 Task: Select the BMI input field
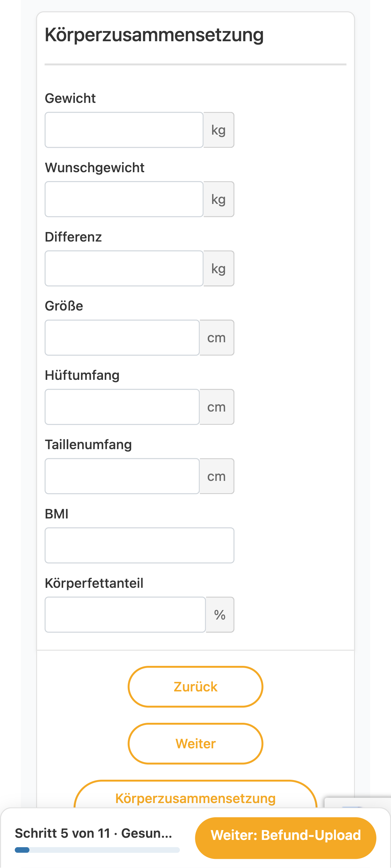139,545
